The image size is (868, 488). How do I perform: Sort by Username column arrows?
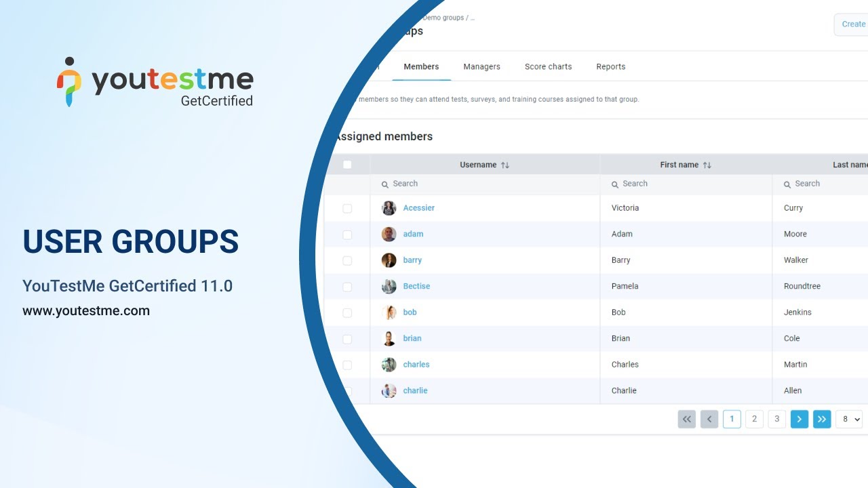(505, 165)
